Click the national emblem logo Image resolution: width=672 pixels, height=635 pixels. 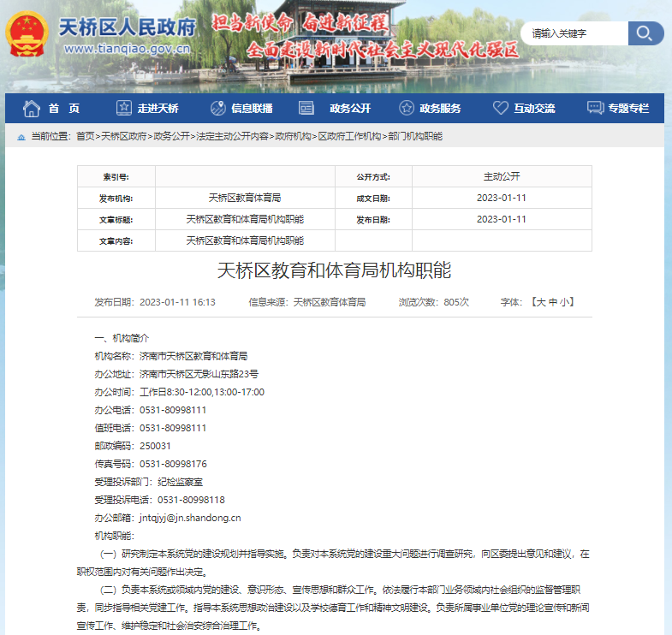pyautogui.click(x=27, y=34)
